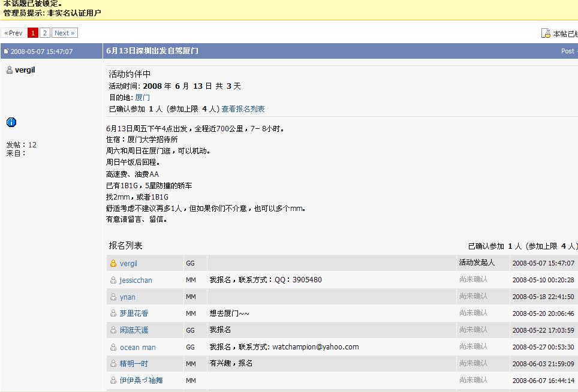Screen dimensions: 578x392
Task: Click the user icon beside 伊伊桑づ袖舞
Action: 113,380
